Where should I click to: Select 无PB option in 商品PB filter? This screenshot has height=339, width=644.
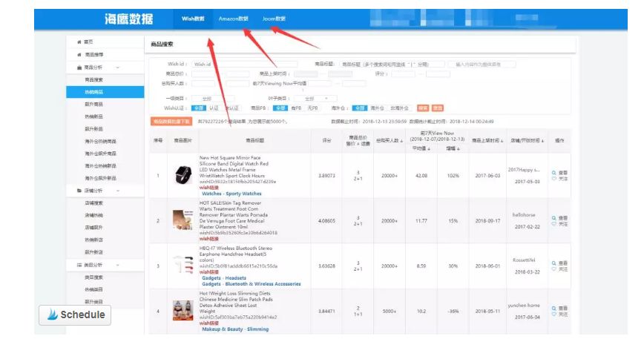coord(312,108)
